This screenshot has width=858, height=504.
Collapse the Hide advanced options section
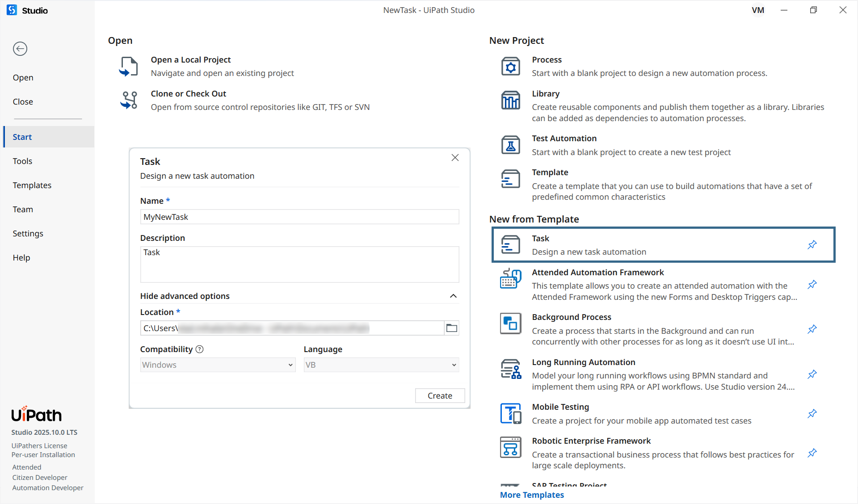(x=453, y=296)
